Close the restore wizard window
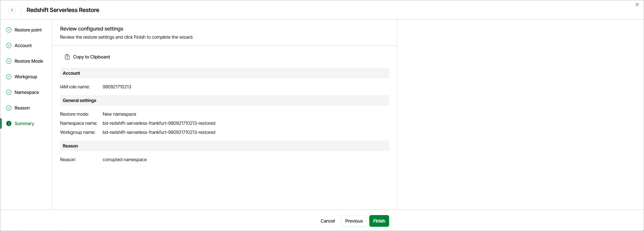This screenshot has width=644, height=231. click(637, 5)
